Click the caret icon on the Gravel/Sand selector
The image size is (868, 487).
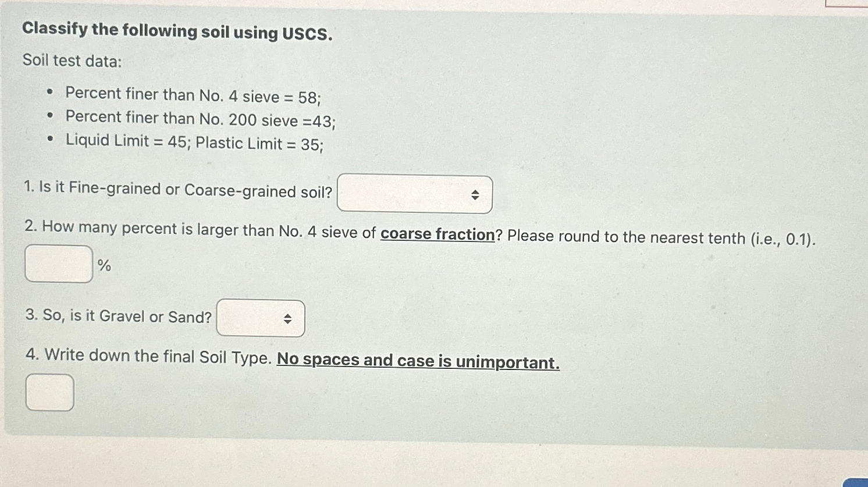tap(289, 318)
